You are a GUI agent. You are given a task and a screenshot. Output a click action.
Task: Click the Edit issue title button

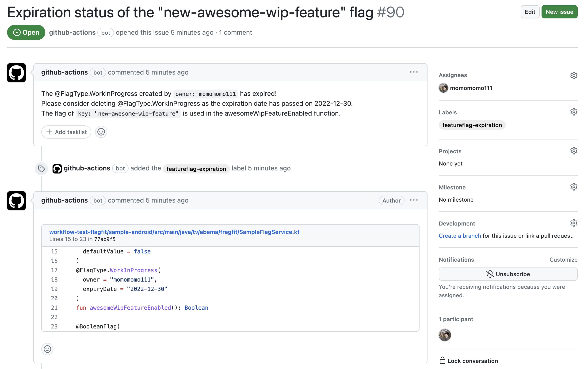pos(530,12)
